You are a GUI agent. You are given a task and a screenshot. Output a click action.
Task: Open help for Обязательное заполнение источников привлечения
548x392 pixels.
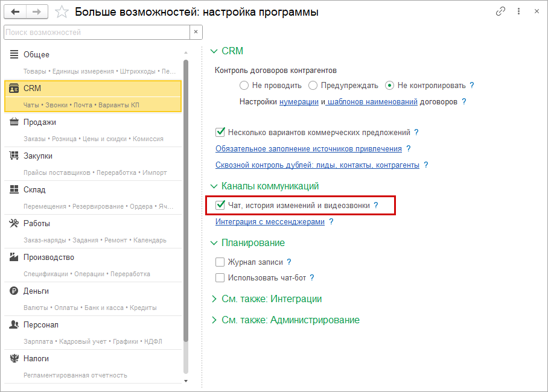408,148
